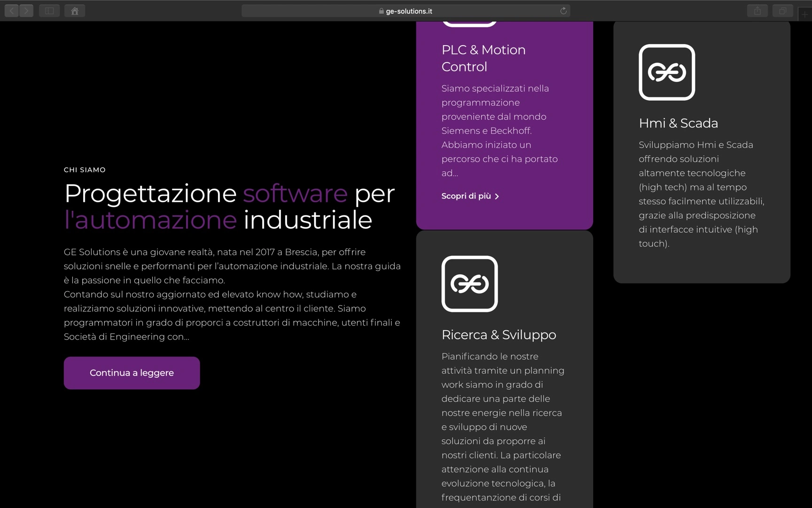Open the Hmi & Scada card title

click(678, 123)
